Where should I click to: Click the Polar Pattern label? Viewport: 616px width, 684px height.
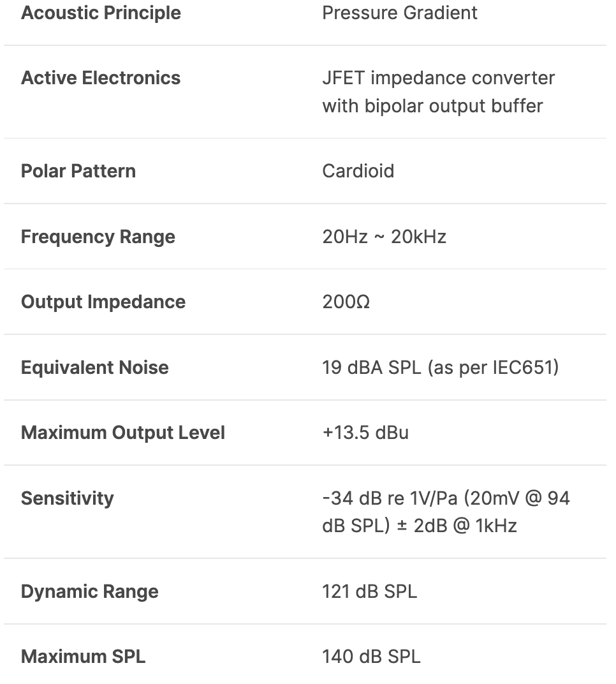(x=78, y=171)
